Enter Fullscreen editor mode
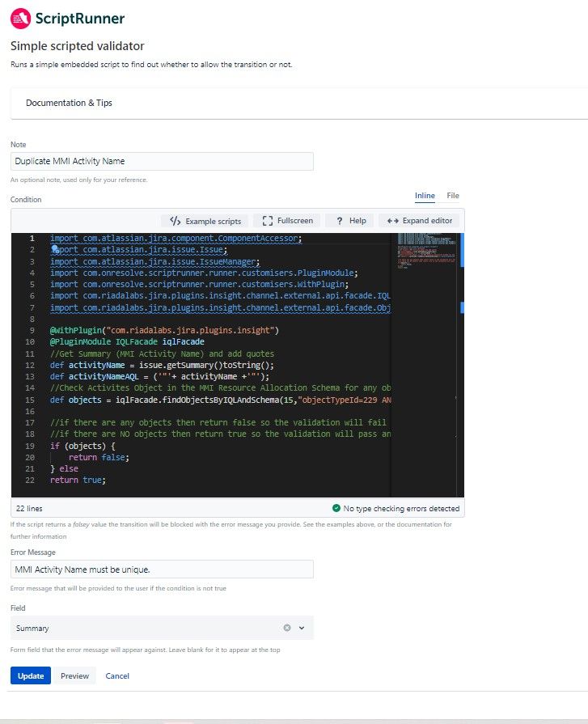The image size is (588, 724). 287,221
